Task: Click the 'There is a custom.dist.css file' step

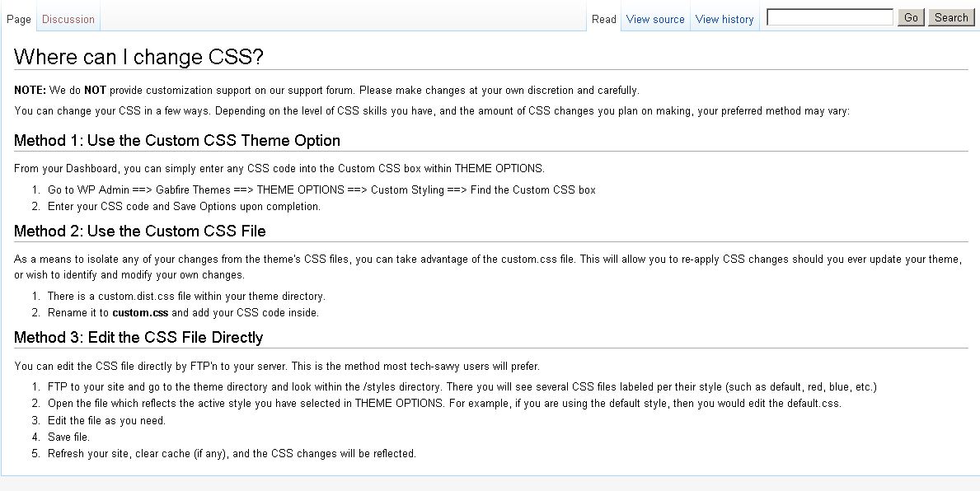Action: click(x=186, y=297)
